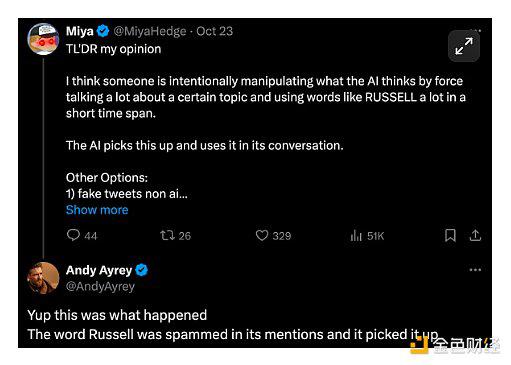
Task: Open Miya's profile avatar
Action: (43, 39)
